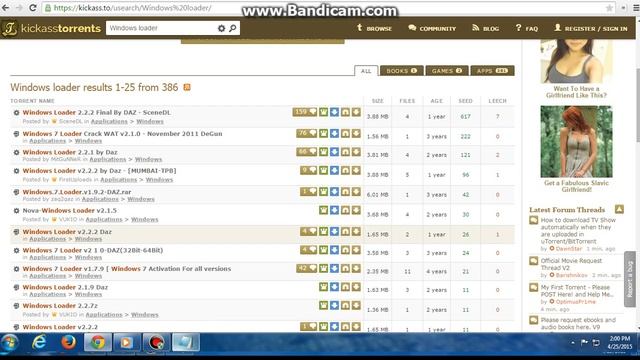Open the RSS feed icon beside results heading

point(187,87)
